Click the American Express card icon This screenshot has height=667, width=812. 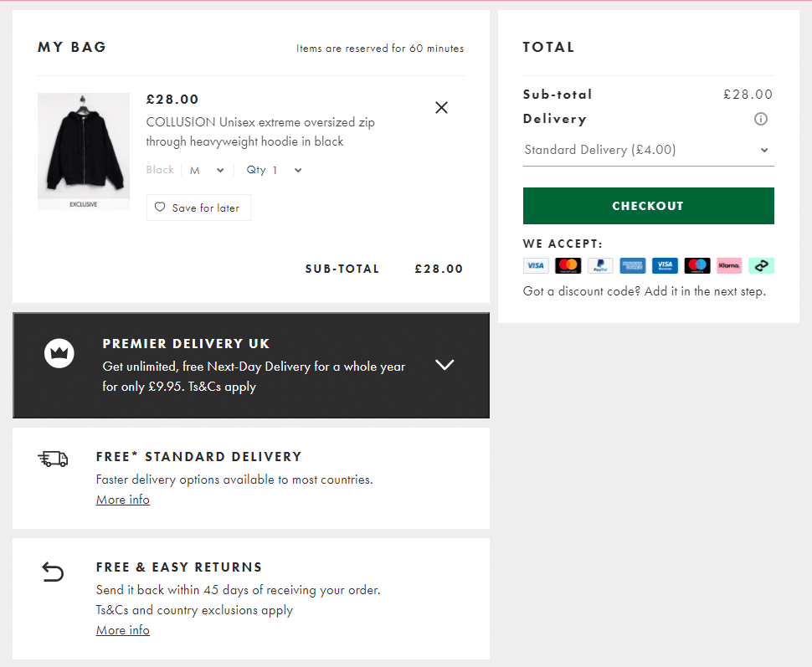click(633, 266)
